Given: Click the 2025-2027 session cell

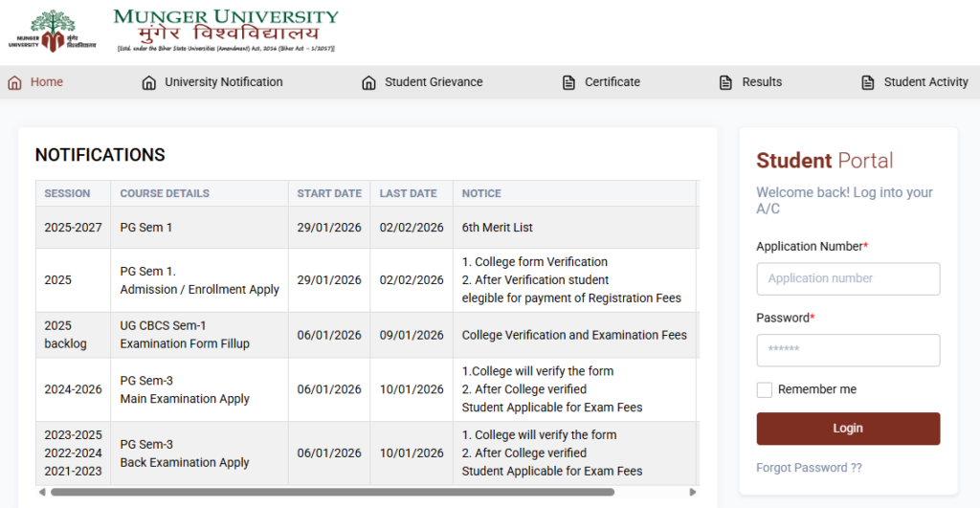Looking at the screenshot, I should [x=73, y=228].
